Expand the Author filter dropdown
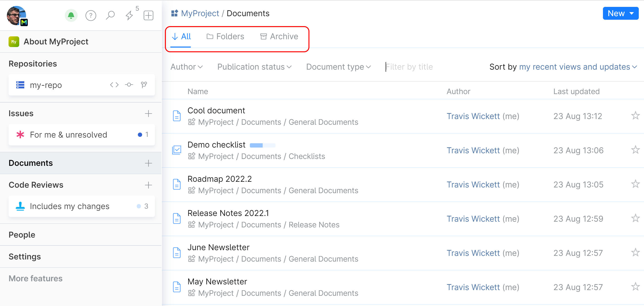The image size is (644, 306). coord(187,67)
